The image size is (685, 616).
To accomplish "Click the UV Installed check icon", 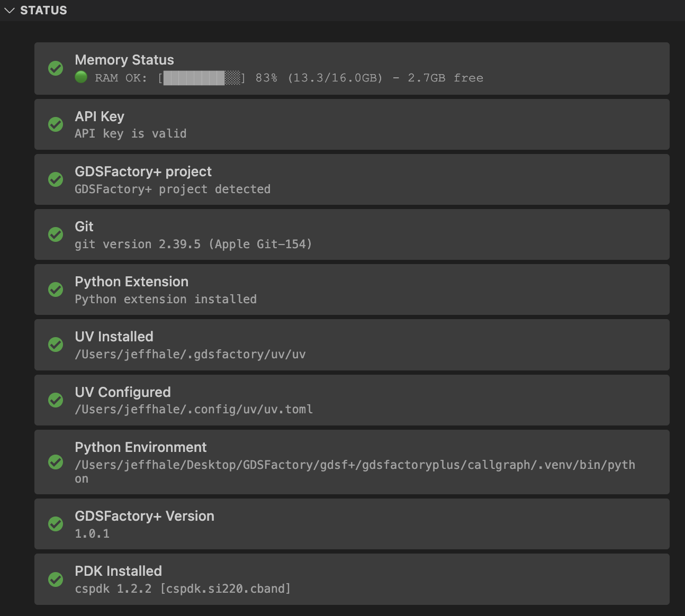I will point(56,345).
